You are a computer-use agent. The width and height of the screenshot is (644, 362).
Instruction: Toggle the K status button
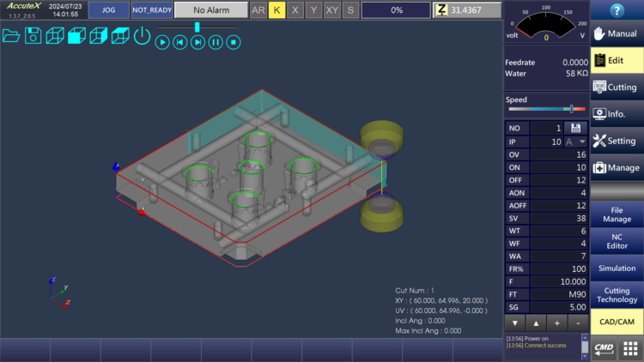[276, 10]
